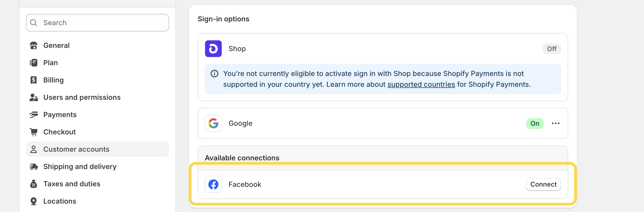Image resolution: width=644 pixels, height=212 pixels.
Task: Select the Payments credit card icon
Action: pyautogui.click(x=34, y=114)
